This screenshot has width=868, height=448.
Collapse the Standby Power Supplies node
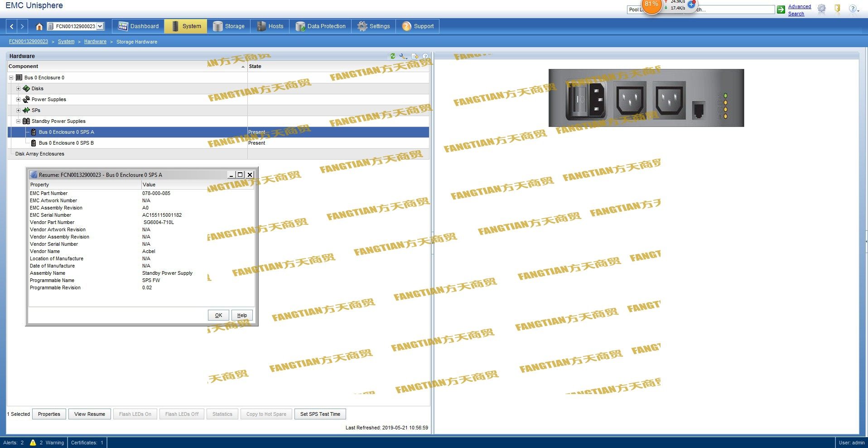[19, 121]
